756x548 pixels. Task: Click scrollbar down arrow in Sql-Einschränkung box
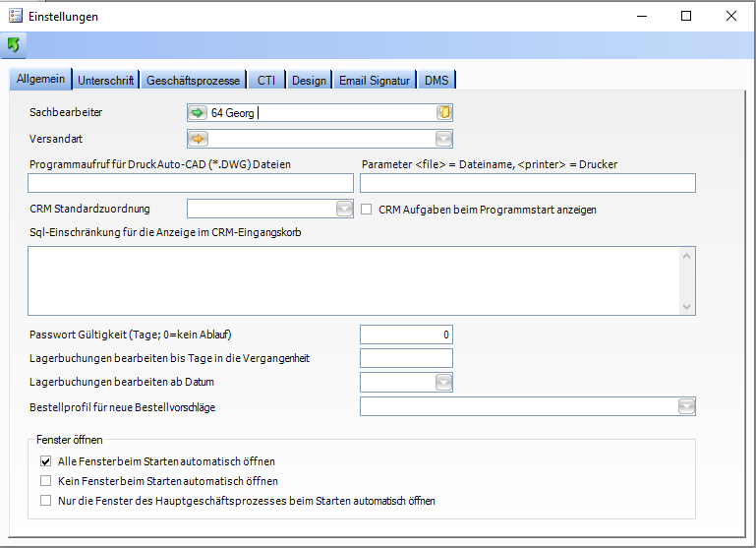pyautogui.click(x=687, y=307)
